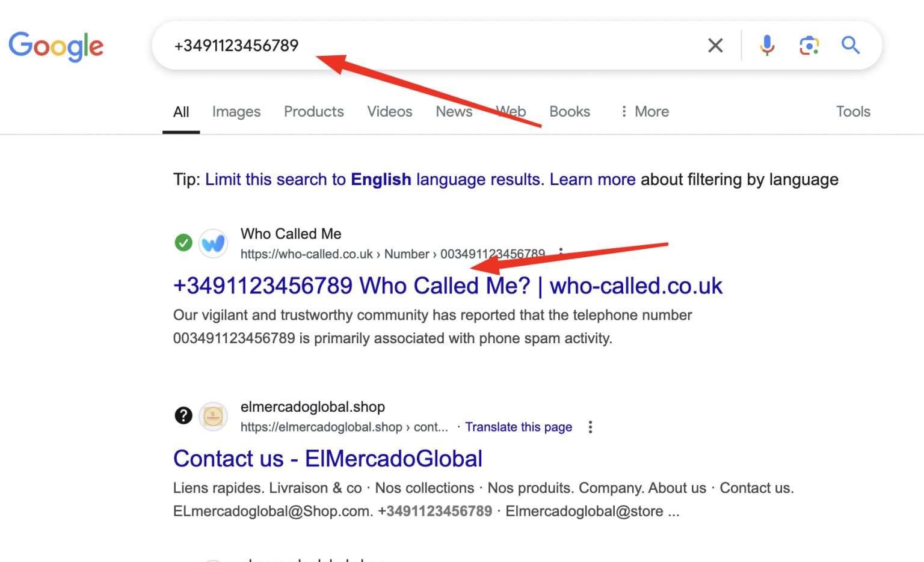Click the magnifying glass search button
Image resolution: width=924 pixels, height=562 pixels.
(851, 46)
